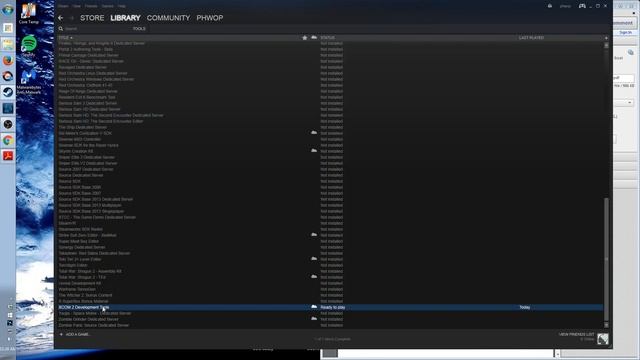Open Adobe Reader from the taskbar
640x360 pixels.
pyautogui.click(x=8, y=156)
